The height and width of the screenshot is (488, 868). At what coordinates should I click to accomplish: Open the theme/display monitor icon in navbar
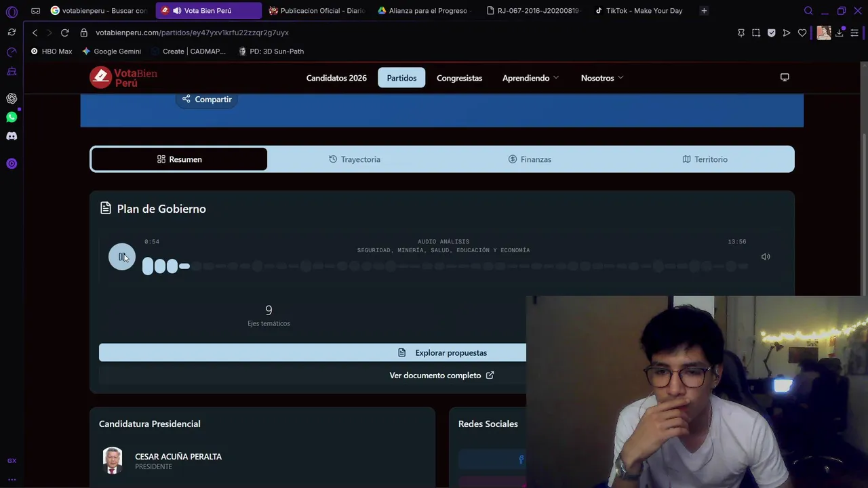tap(785, 77)
